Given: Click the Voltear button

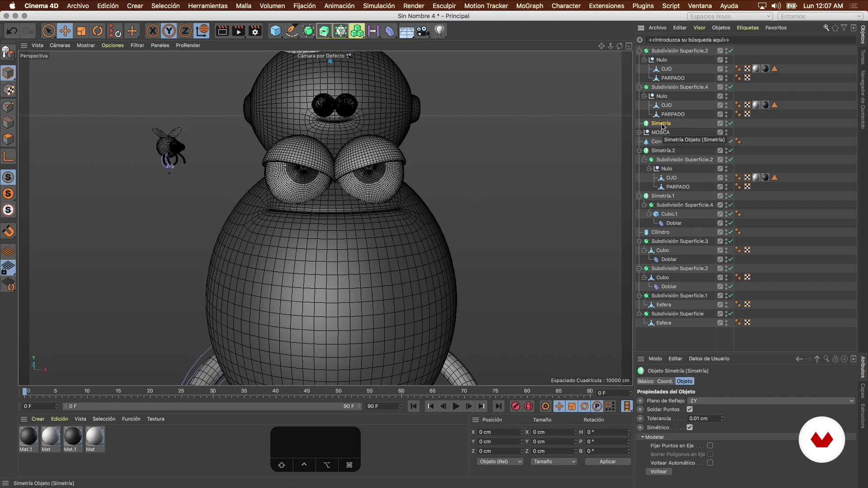Looking at the screenshot, I should point(659,471).
